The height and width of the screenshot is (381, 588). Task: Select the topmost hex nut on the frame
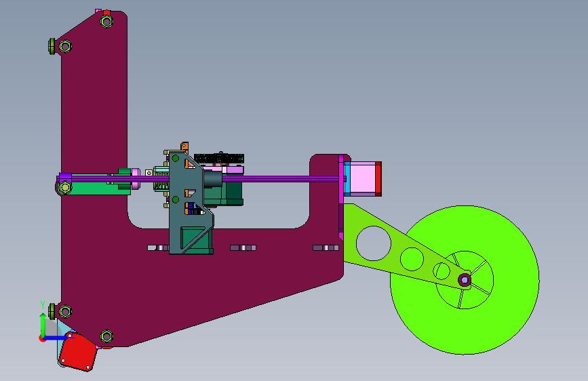pyautogui.click(x=107, y=22)
